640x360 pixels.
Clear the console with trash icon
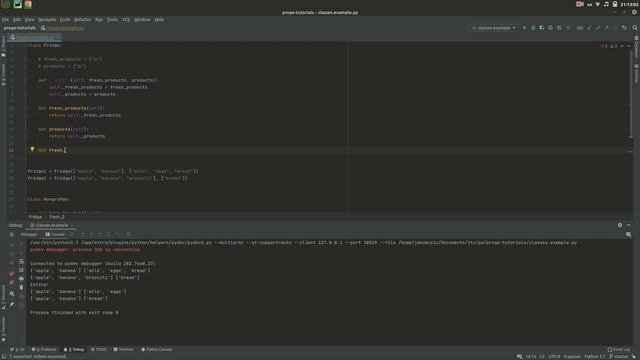point(21,287)
